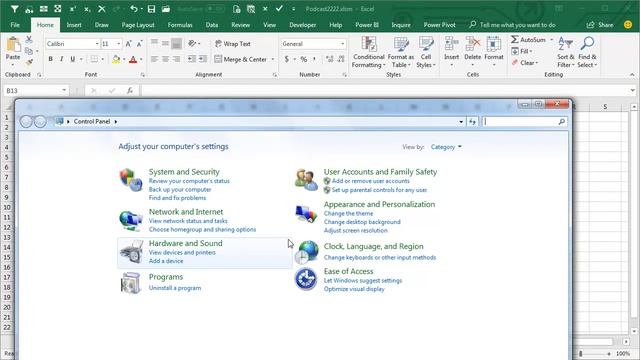640x360 pixels.
Task: Click the Cut scissors icon
Action: pyautogui.click(x=29, y=40)
